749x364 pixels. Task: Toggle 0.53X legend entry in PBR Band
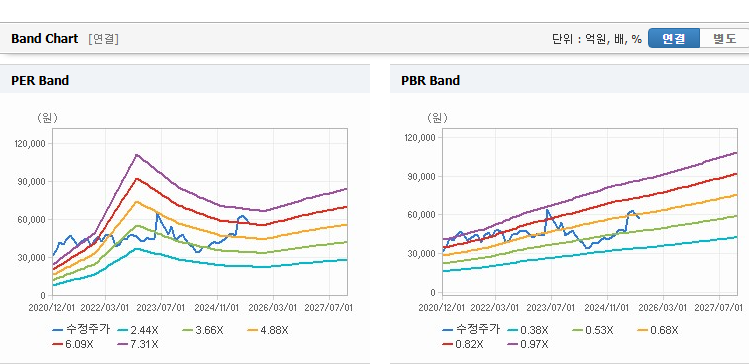click(594, 330)
